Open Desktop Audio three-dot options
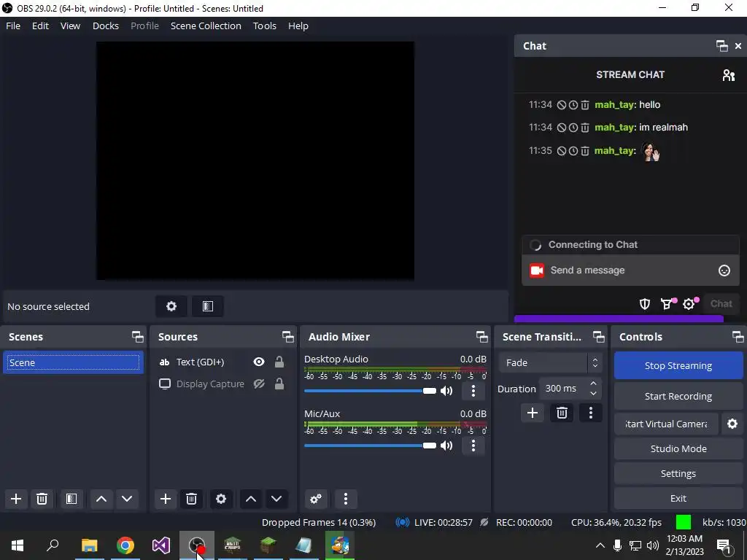Image resolution: width=747 pixels, height=560 pixels. pyautogui.click(x=473, y=391)
